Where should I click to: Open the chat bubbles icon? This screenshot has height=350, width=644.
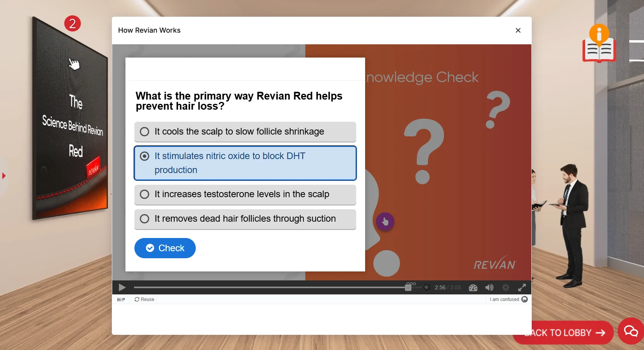click(631, 331)
